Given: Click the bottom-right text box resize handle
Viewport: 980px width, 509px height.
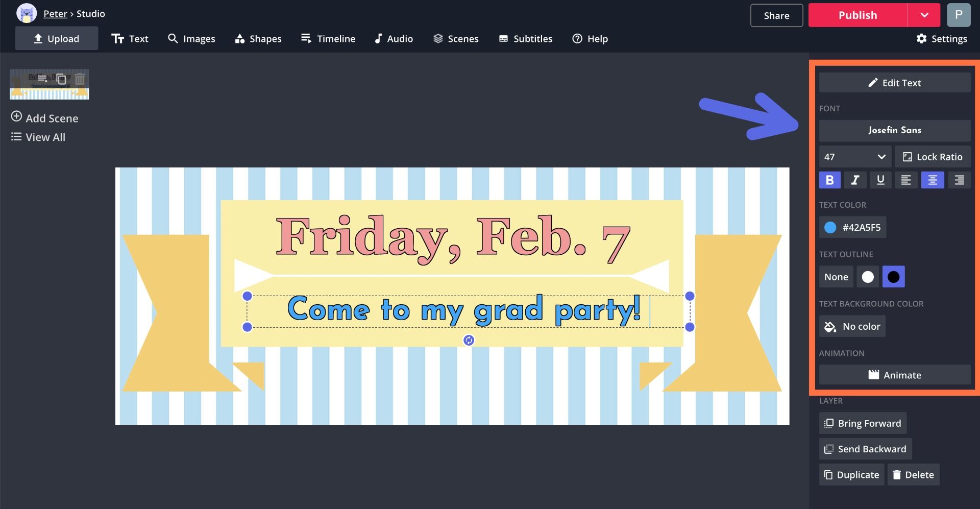Looking at the screenshot, I should pos(690,327).
